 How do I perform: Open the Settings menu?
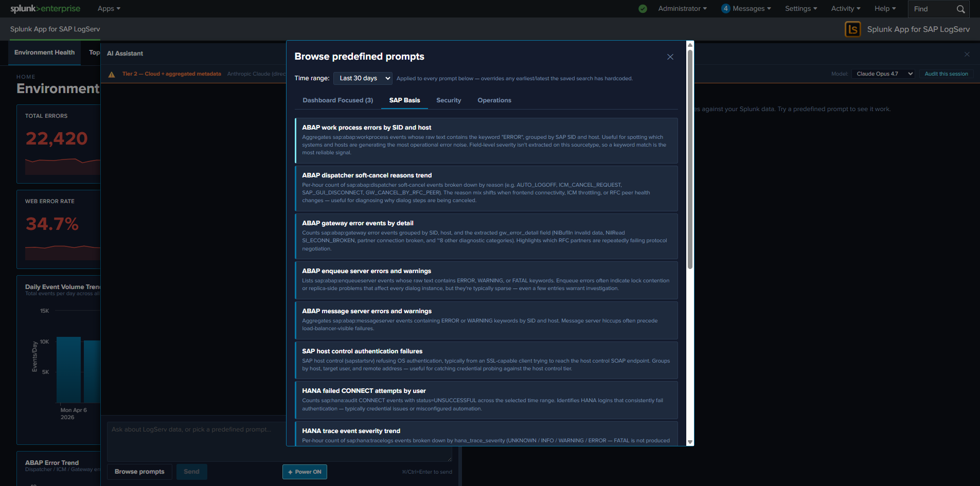pos(801,9)
